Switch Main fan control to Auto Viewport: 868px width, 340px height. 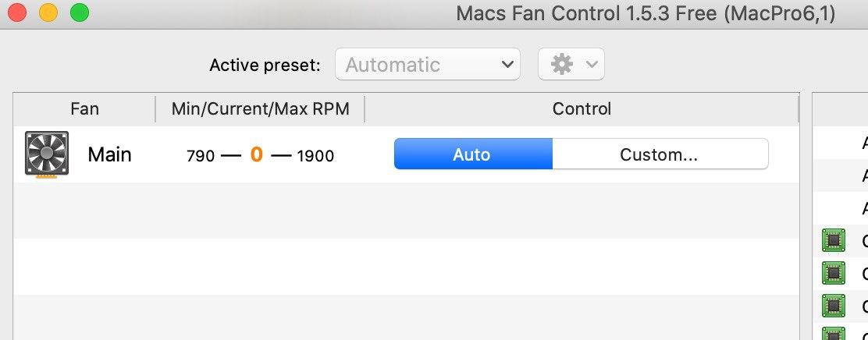(472, 154)
